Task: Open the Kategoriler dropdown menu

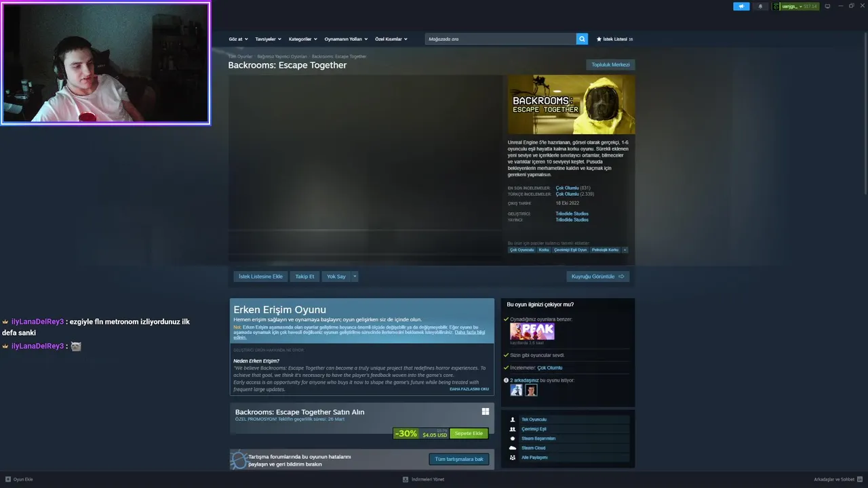Action: [302, 39]
